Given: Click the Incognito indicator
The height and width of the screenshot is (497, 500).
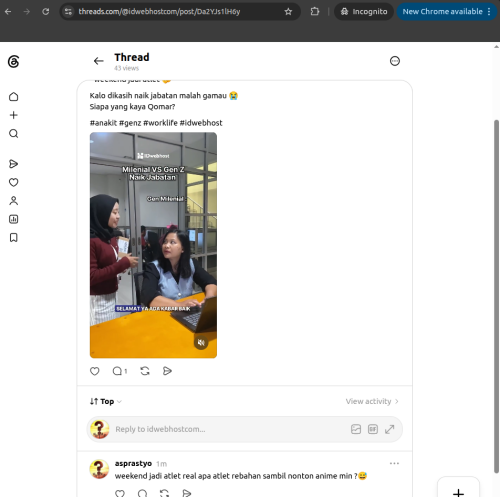Looking at the screenshot, I should pos(364,12).
